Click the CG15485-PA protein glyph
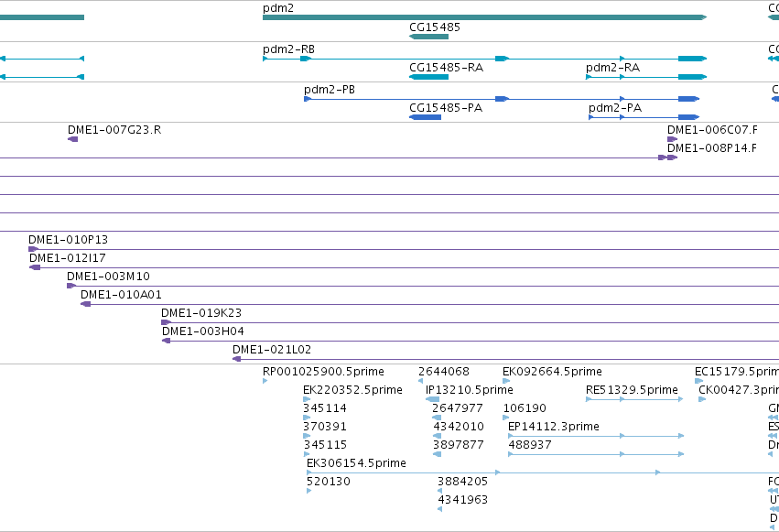This screenshot has width=779, height=532. [426, 117]
